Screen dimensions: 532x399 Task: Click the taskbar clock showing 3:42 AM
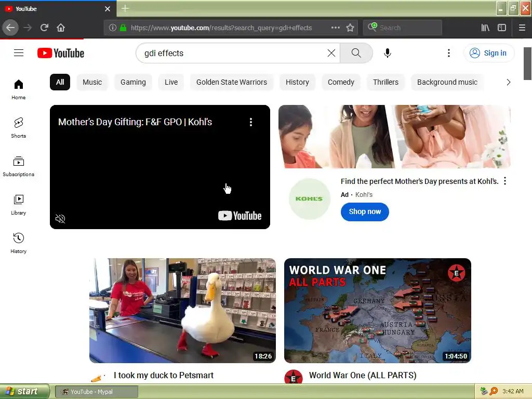[513, 391]
